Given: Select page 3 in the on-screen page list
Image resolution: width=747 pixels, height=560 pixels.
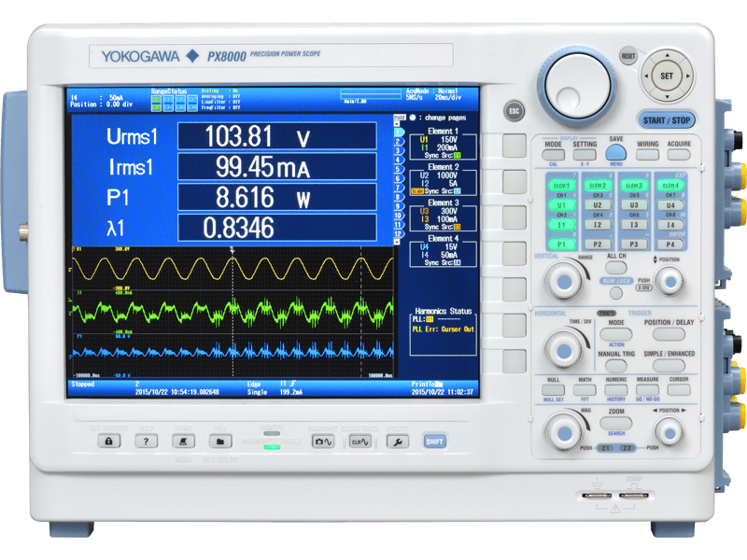Looking at the screenshot, I should [x=398, y=150].
